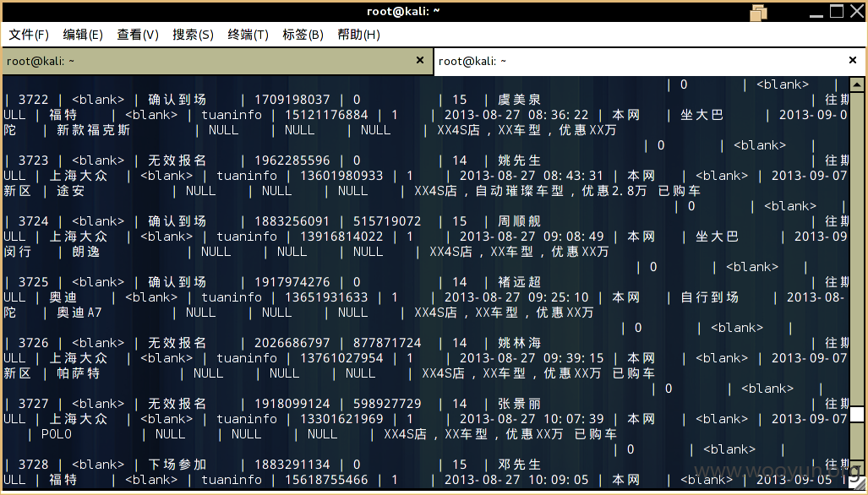Click the scrollbar up arrow
This screenshot has width=868, height=495.
[856, 84]
